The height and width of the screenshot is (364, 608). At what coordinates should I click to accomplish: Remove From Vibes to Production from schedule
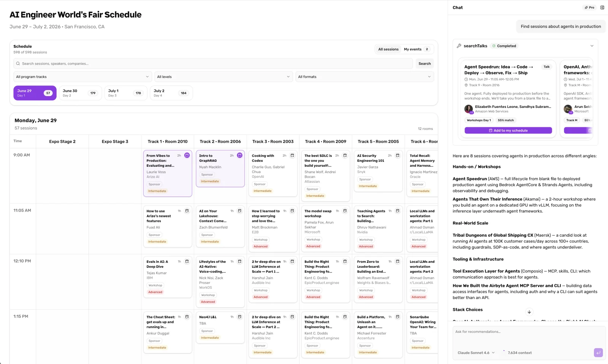[187, 155]
